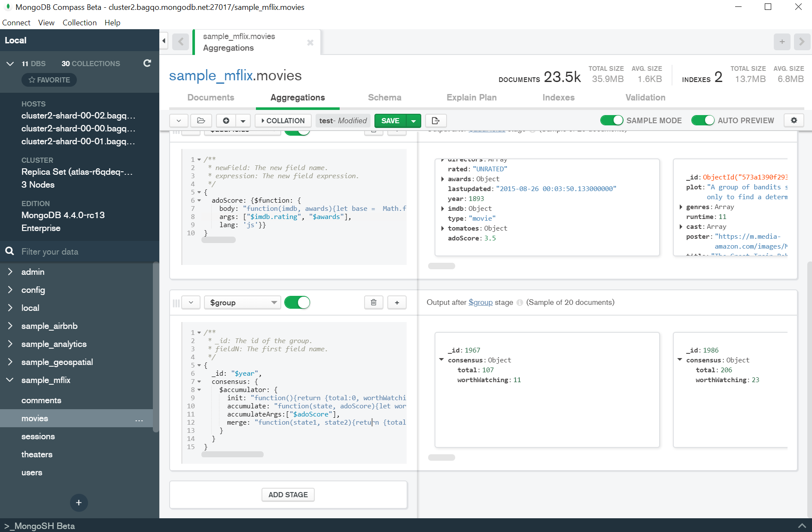Create a database with the round plus button
Viewport: 812px width, 532px height.
coord(79,502)
